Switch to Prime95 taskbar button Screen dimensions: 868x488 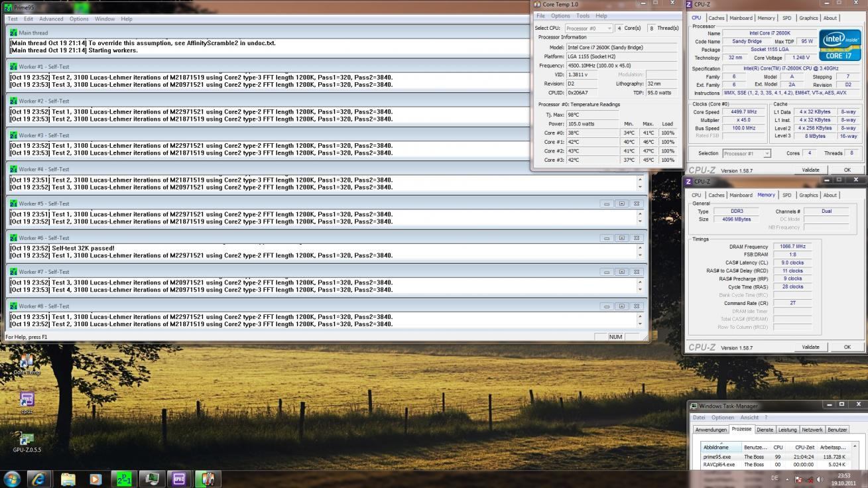pyautogui.click(x=123, y=478)
